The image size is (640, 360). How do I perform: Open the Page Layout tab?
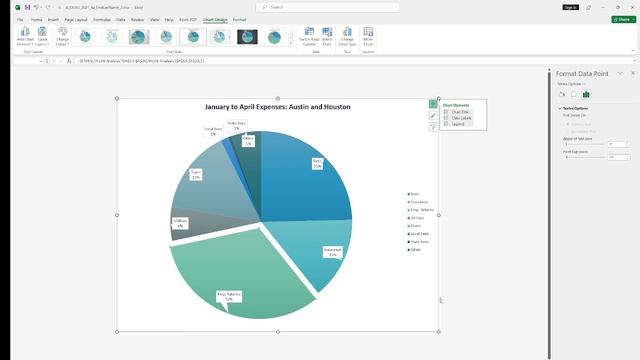pyautogui.click(x=76, y=20)
